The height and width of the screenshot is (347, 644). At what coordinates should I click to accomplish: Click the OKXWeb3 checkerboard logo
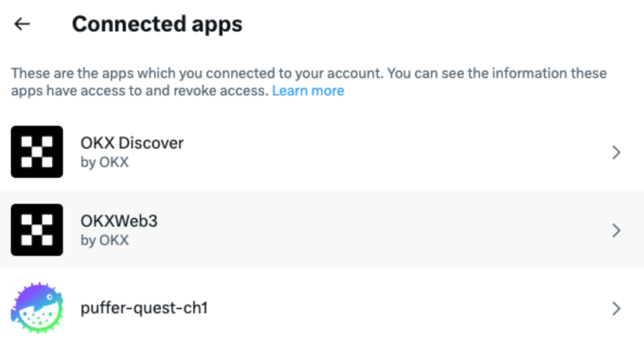[x=37, y=230]
